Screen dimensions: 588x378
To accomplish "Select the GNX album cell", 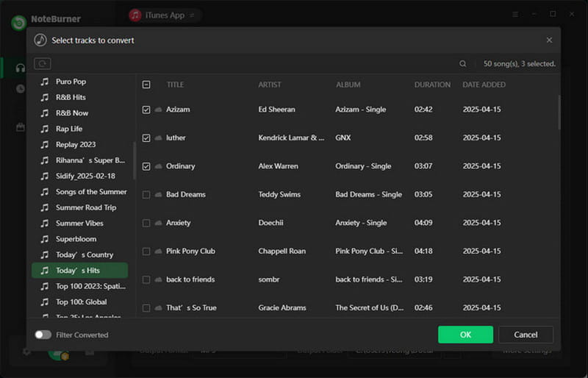I will point(343,138).
